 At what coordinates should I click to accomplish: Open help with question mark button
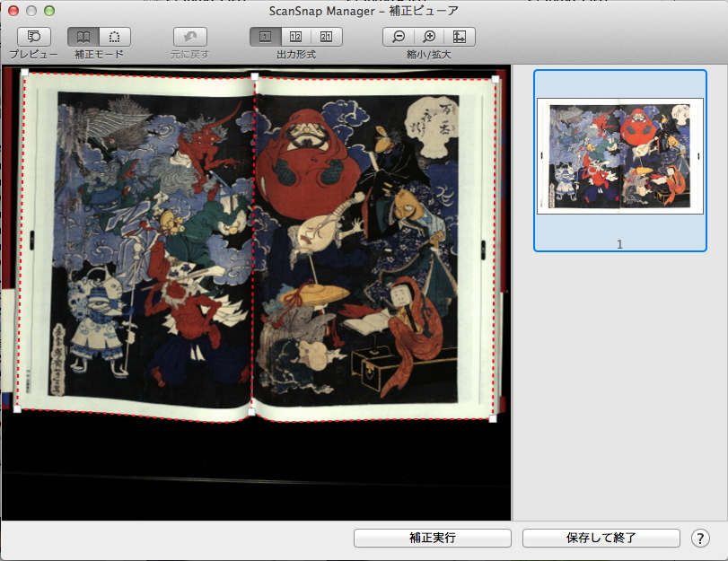tap(700, 539)
